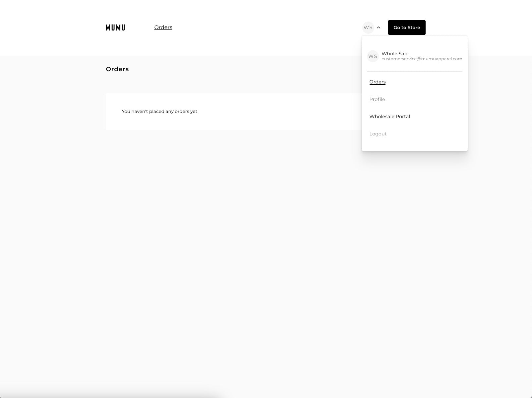Click blank space below Logout in the dropdown
This screenshot has height=398, width=532.
point(414,144)
